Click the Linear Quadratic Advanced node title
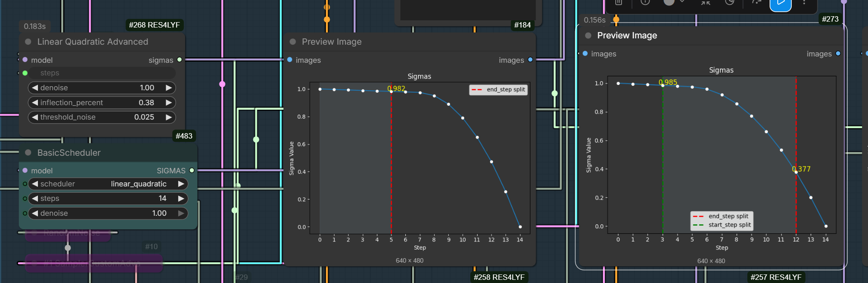 (93, 42)
